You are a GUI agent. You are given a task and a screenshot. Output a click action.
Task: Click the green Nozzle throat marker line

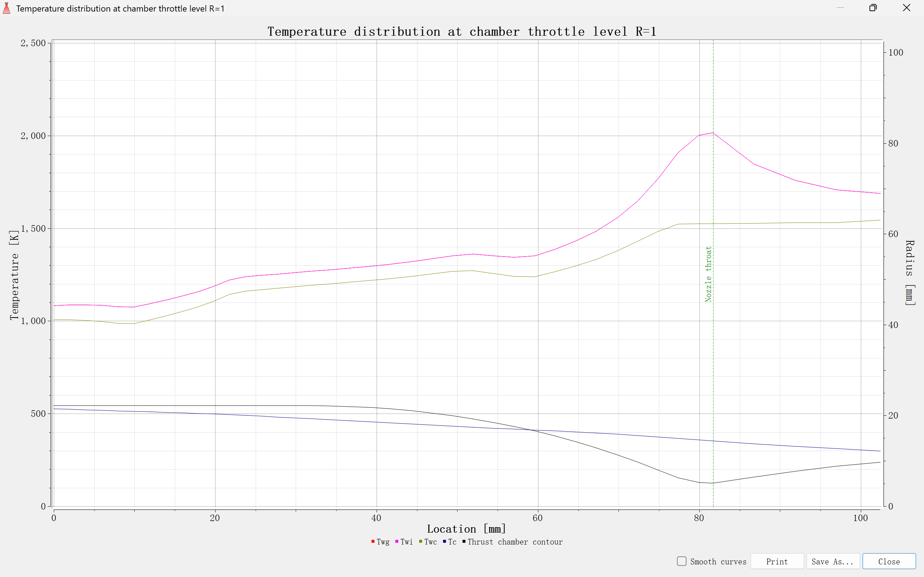pos(713,344)
